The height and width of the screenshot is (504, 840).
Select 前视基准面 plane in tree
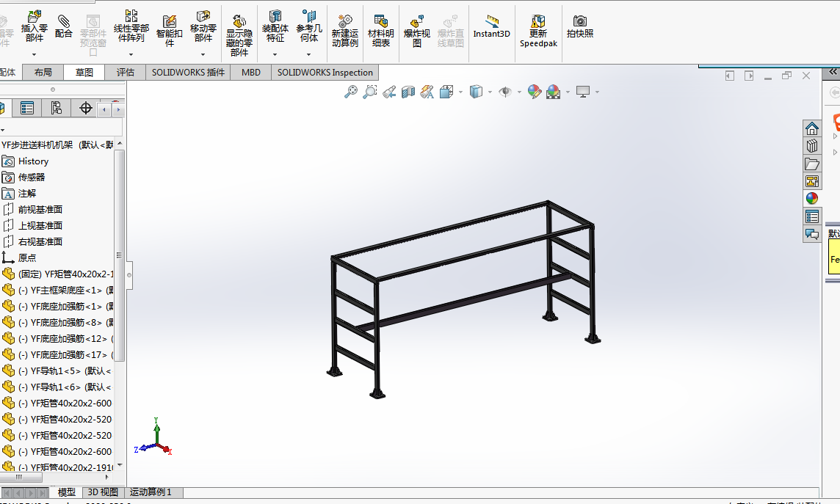[33, 209]
